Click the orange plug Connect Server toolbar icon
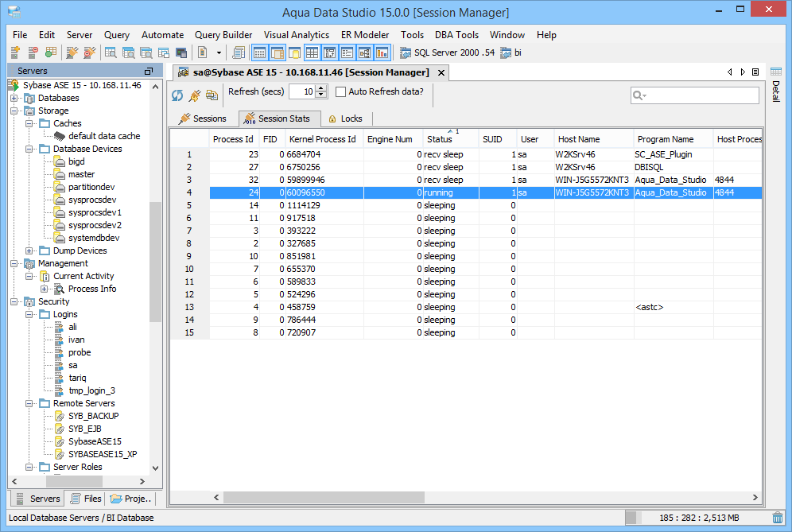Screen dimensions: 792x532 click(x=72, y=52)
